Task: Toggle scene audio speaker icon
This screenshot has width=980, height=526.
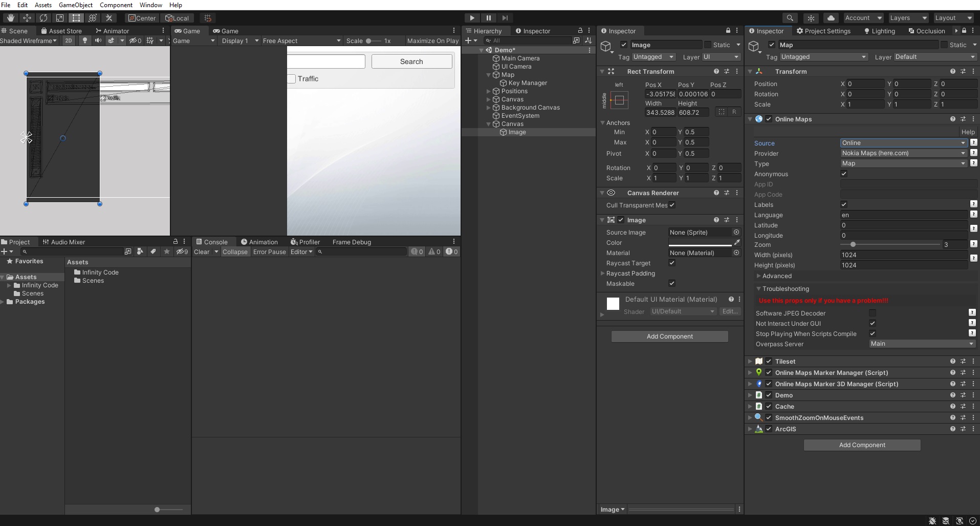Action: [x=98, y=40]
